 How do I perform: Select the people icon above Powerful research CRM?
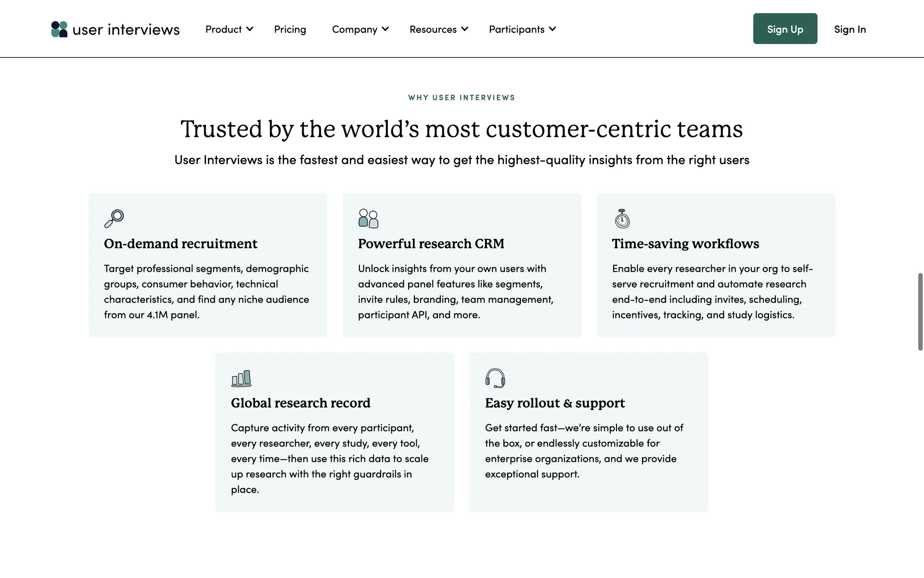(368, 218)
